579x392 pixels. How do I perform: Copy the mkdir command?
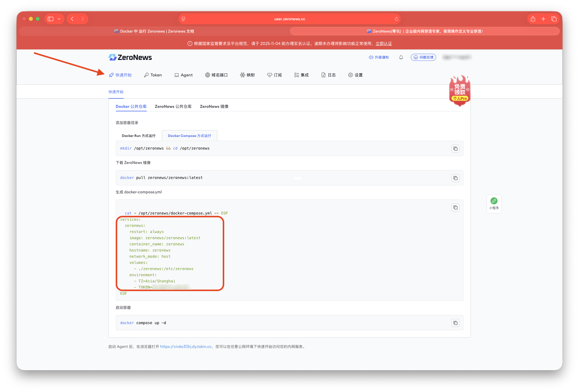pos(455,149)
